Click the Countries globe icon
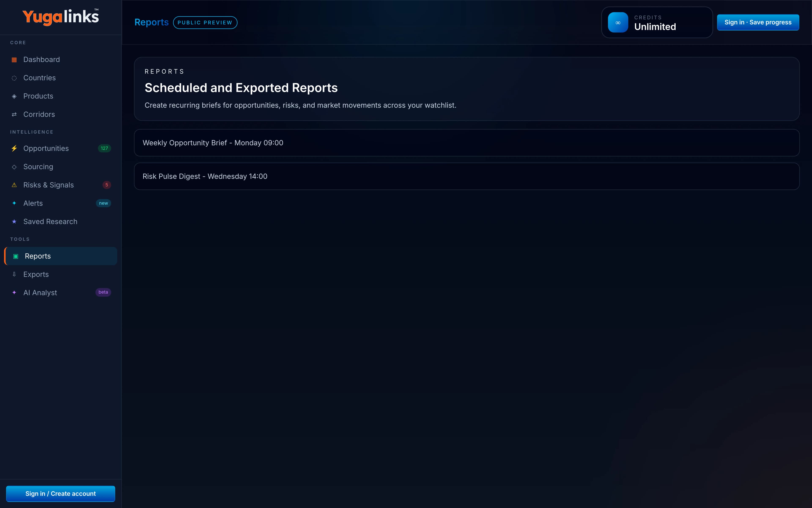 14,78
